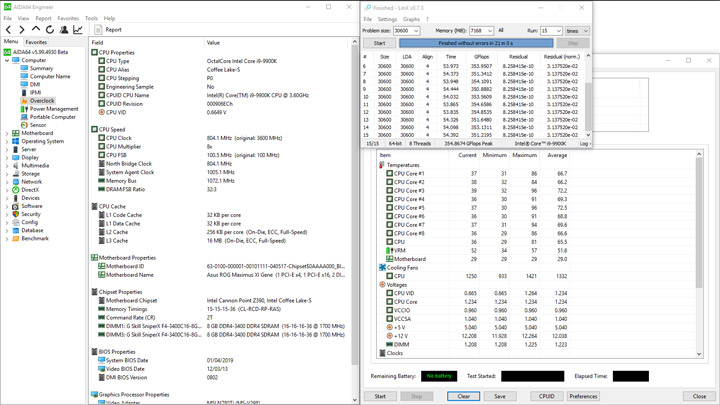
Task: Click the Software category icon
Action: 16,206
